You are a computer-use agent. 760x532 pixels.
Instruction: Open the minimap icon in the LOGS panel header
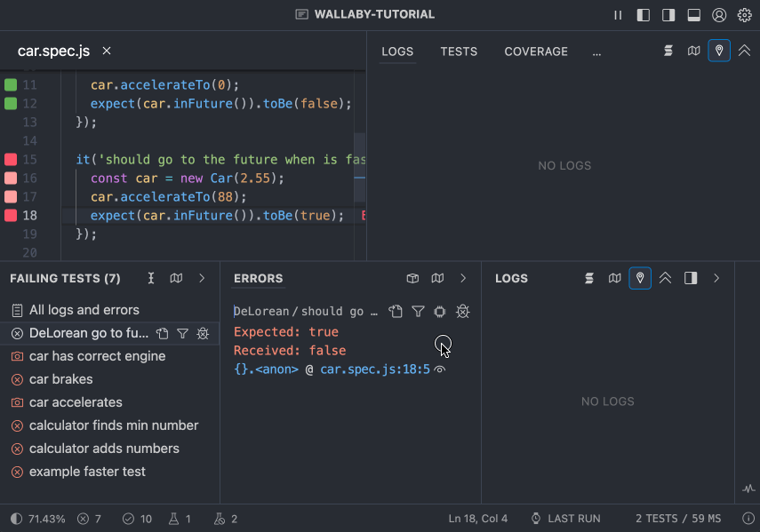click(x=614, y=278)
